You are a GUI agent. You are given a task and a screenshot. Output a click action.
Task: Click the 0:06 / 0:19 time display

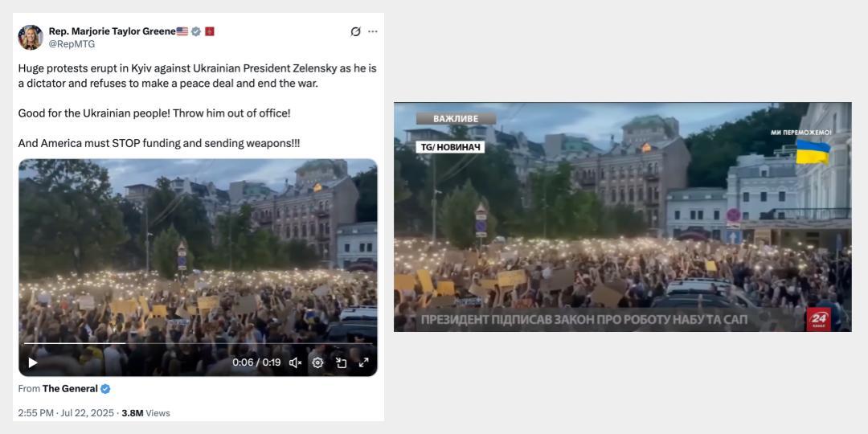coord(256,362)
